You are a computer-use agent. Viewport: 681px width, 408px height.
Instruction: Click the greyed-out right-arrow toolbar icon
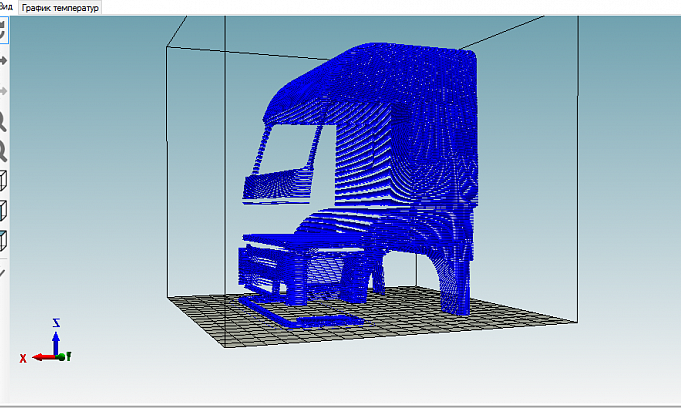coord(3,91)
